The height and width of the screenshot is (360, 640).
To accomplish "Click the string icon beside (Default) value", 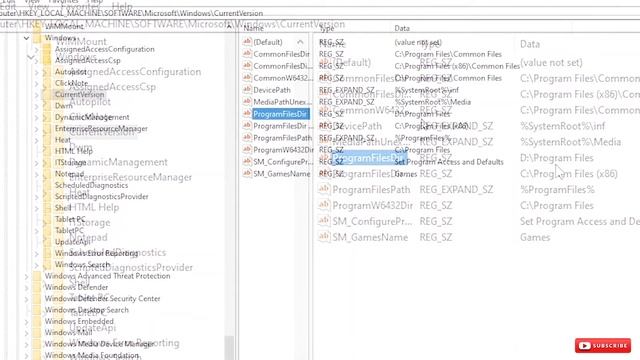I will point(247,42).
